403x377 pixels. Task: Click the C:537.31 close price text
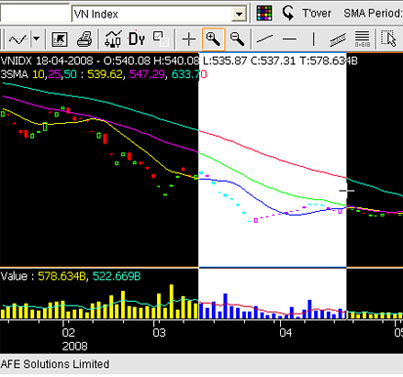click(x=273, y=61)
